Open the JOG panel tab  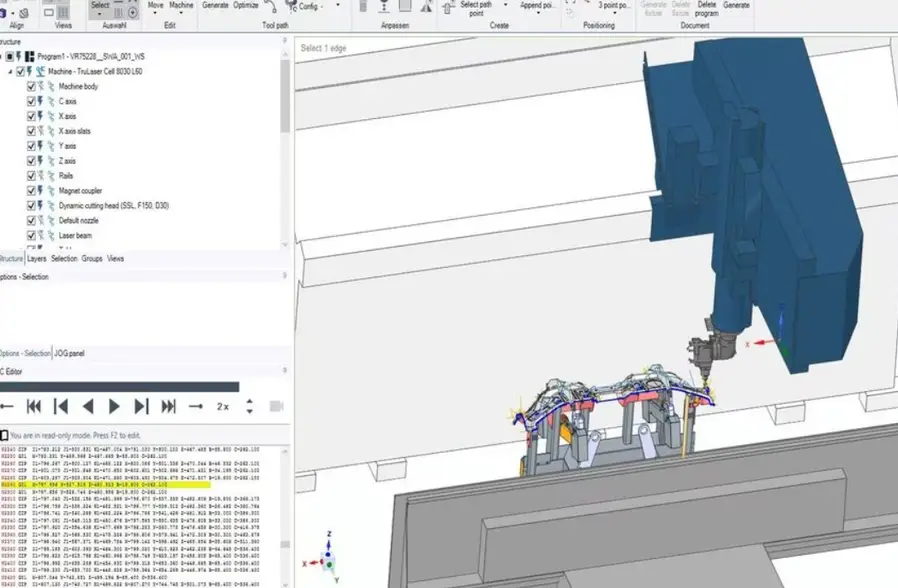coord(69,353)
